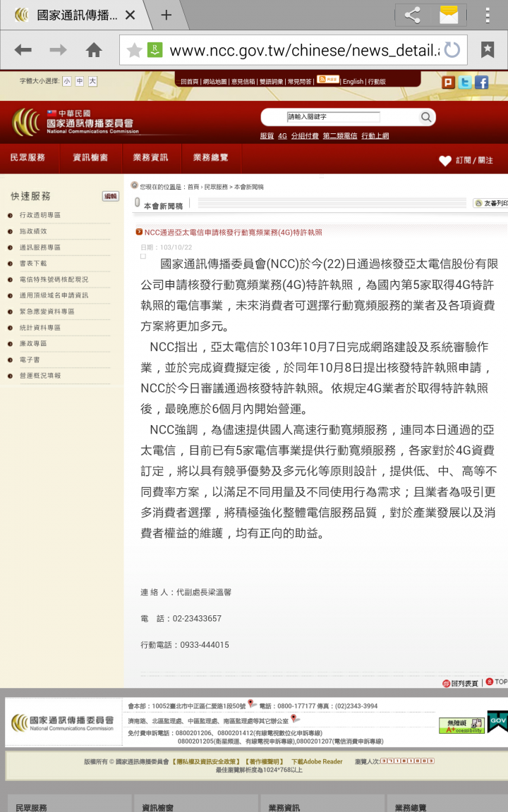Screen dimensions: 508x812
Task: Open the 分組付費 keyword link
Action: (305, 136)
